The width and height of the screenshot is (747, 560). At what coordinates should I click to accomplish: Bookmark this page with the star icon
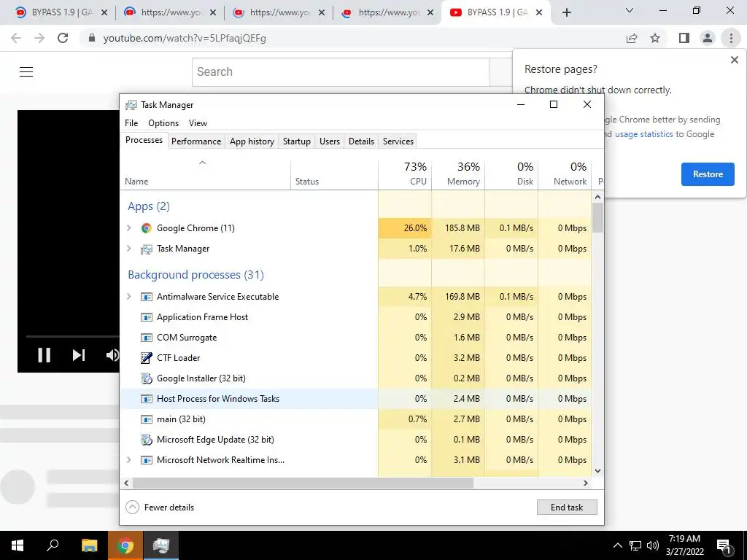(655, 38)
